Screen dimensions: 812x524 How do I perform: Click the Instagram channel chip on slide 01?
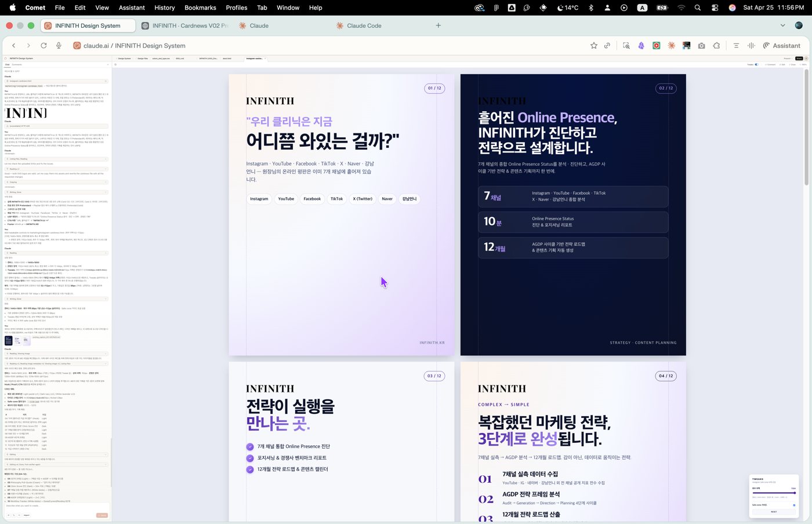tap(259, 199)
